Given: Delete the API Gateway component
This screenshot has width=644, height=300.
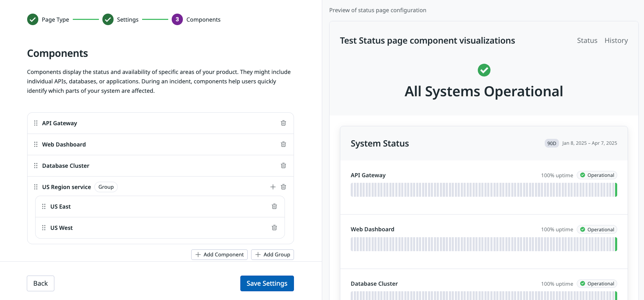Looking at the screenshot, I should 283,123.
